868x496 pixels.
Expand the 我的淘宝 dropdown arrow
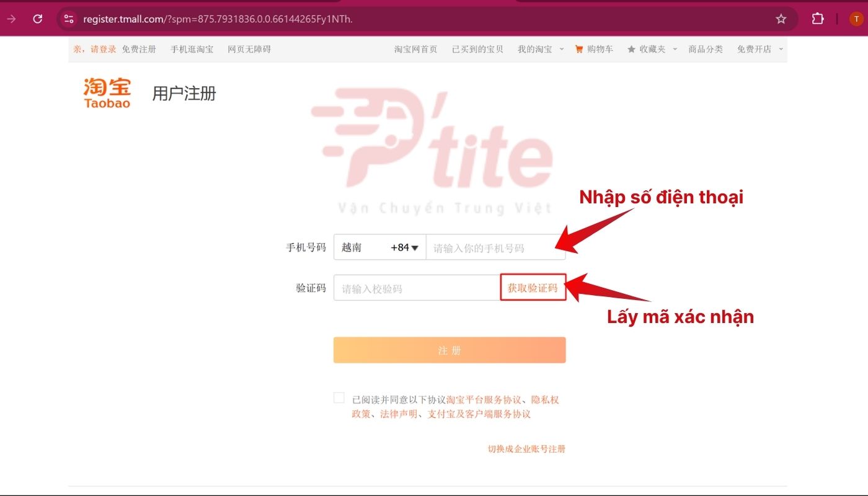tap(562, 49)
